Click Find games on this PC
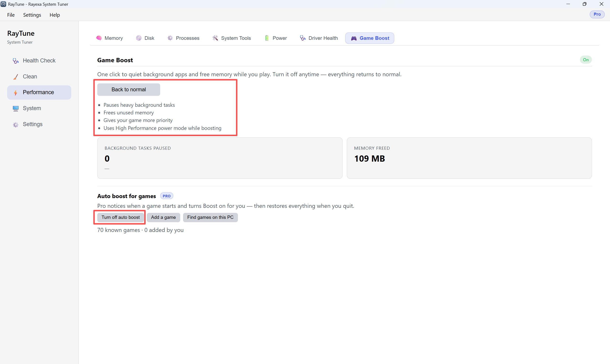 210,217
